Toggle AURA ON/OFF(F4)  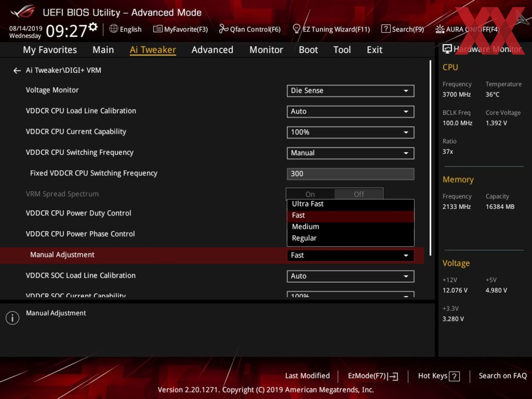tap(467, 29)
